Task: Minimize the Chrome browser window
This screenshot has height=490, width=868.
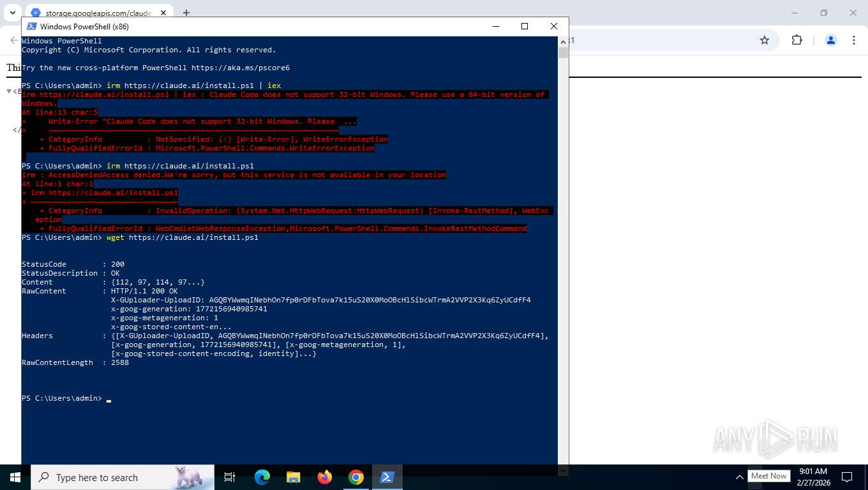Action: [x=795, y=13]
